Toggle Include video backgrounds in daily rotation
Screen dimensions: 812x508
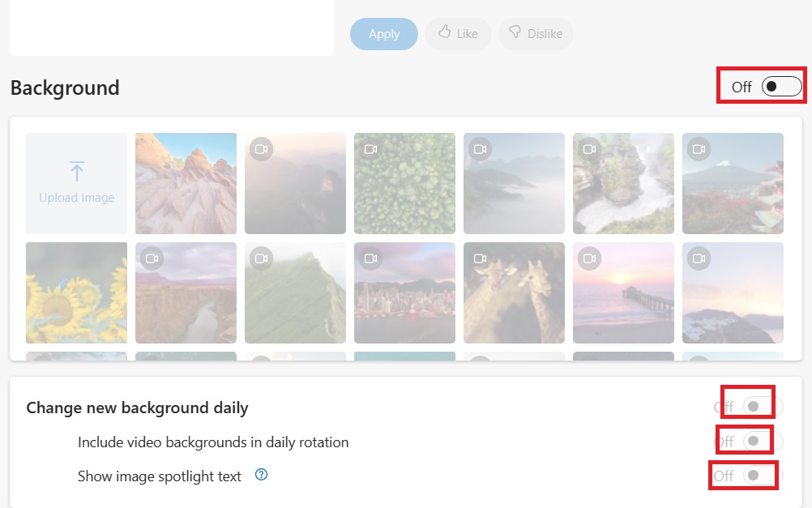coord(763,442)
